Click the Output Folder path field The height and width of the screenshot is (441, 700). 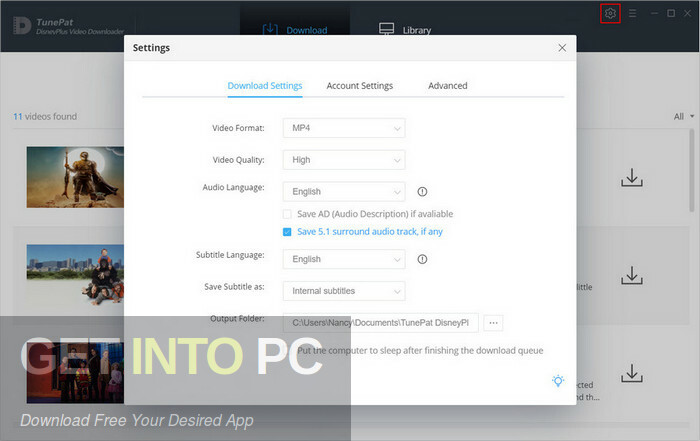pos(380,323)
